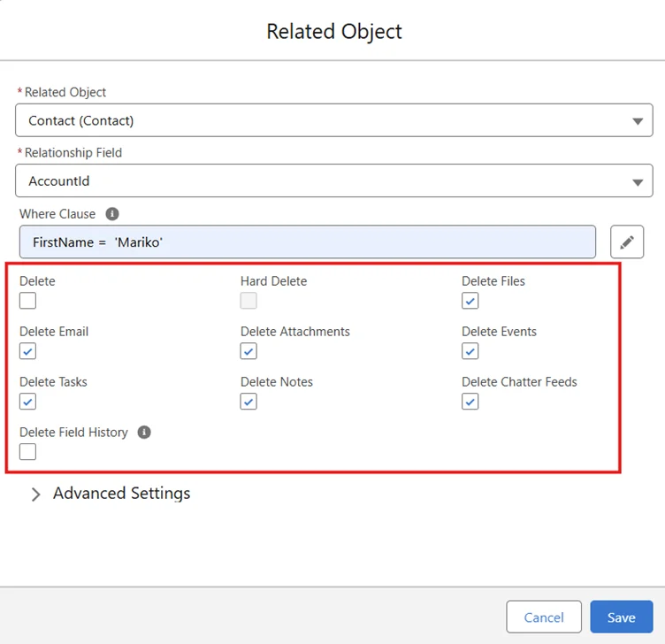
Task: Open the Relationship Field dropdown
Action: (x=332, y=181)
